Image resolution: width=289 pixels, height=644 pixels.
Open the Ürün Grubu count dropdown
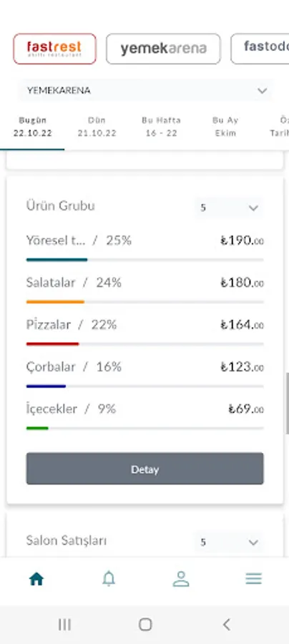pos(229,208)
